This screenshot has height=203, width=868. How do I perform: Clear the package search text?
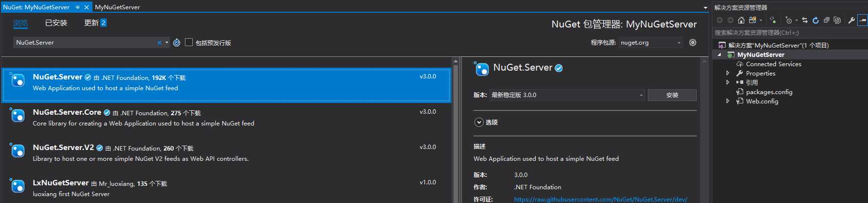coord(160,43)
